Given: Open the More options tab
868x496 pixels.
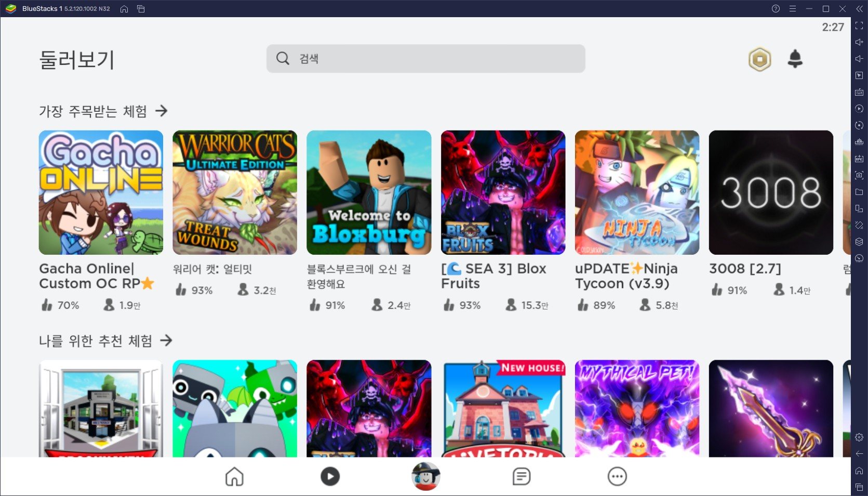Looking at the screenshot, I should pos(617,476).
